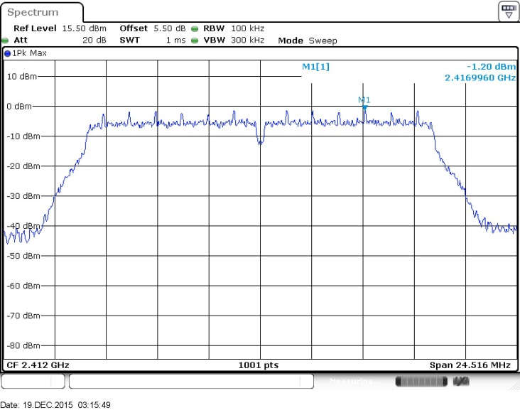Click the green dot next to Att
Image resolution: width=520 pixels, height=420 pixels.
click(x=5, y=41)
